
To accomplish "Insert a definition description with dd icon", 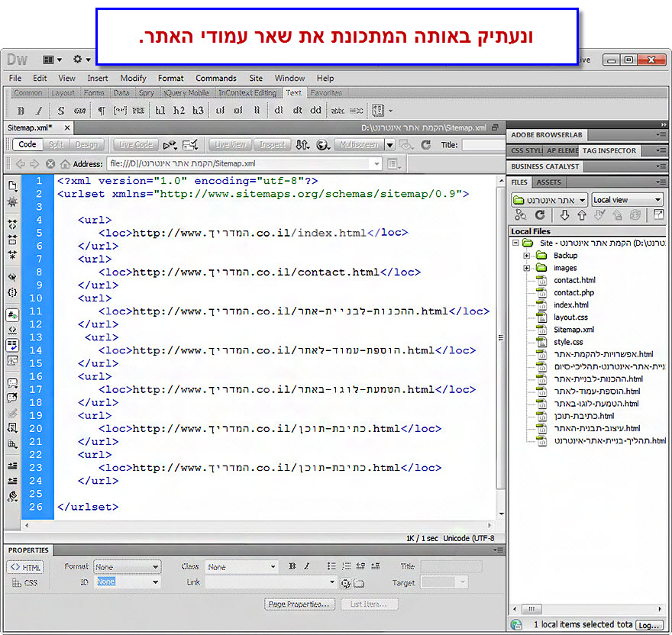I will click(316, 111).
